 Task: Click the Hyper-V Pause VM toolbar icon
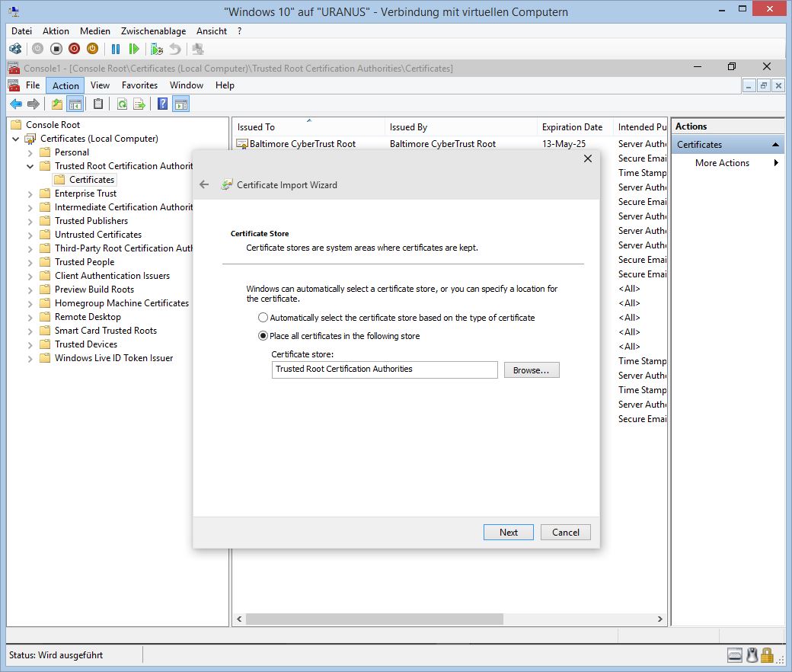[x=116, y=49]
